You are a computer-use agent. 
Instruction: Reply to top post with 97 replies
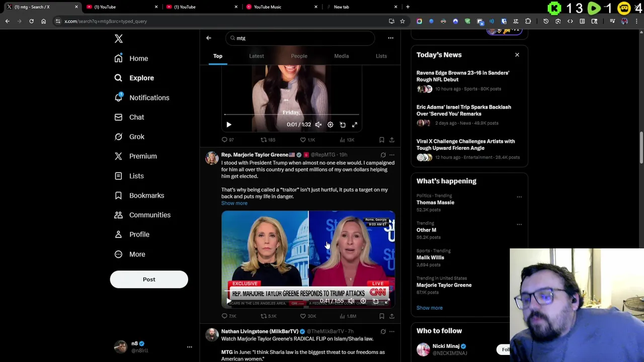pos(228,140)
